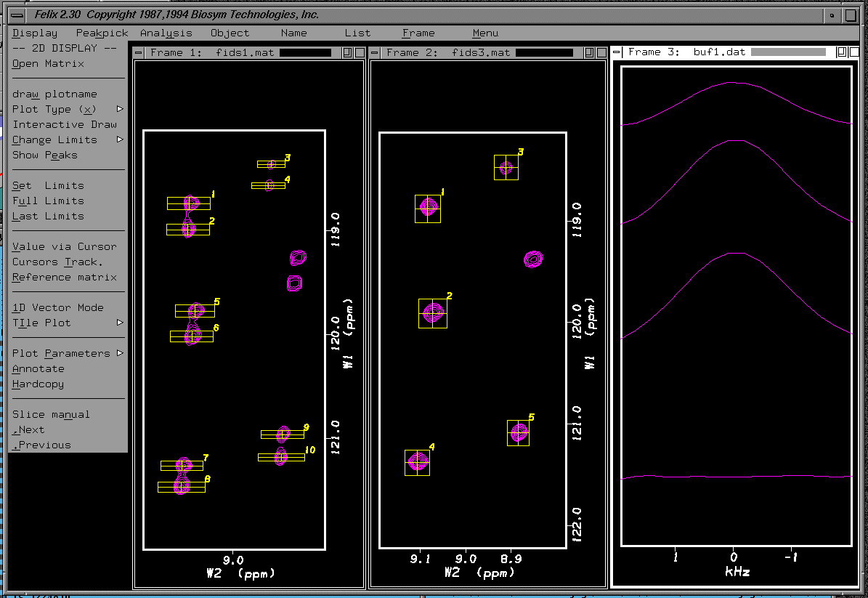Click peak box 10 in Frame 1
Viewport: 868px width, 598px height.
281,457
